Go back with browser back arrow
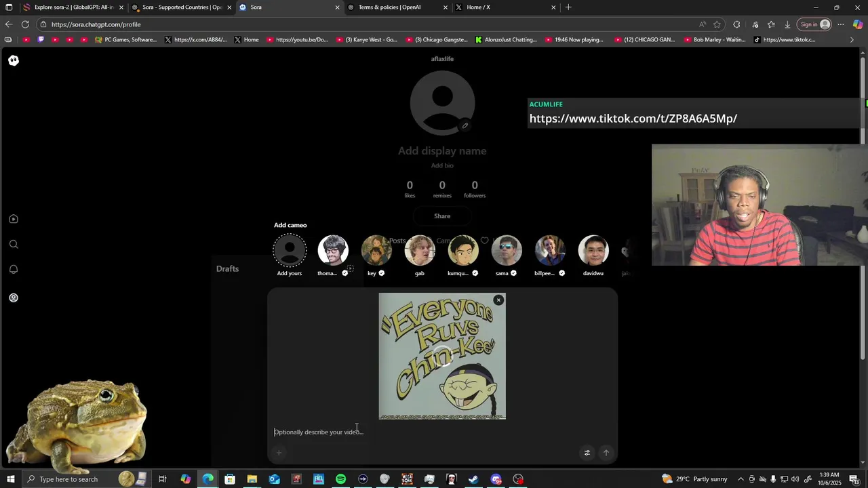The width and height of the screenshot is (868, 488). (x=9, y=24)
